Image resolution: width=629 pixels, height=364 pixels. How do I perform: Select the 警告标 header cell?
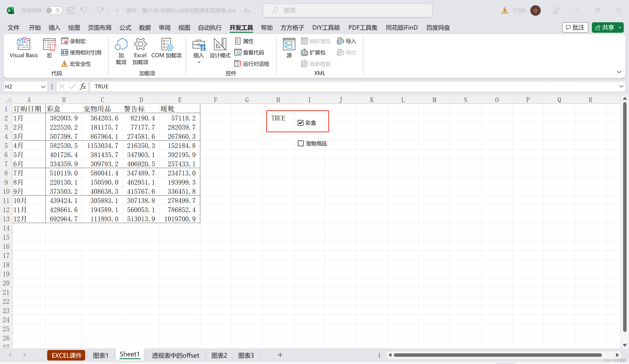[x=141, y=109]
